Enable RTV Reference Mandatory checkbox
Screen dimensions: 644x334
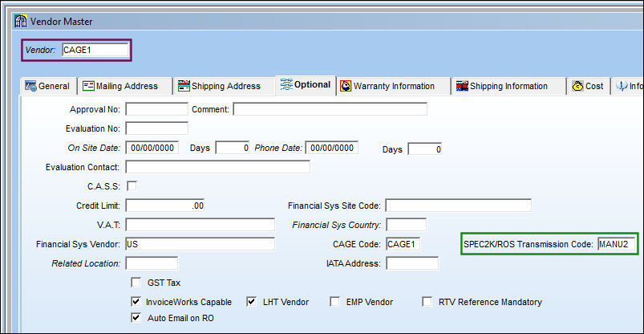tap(427, 302)
